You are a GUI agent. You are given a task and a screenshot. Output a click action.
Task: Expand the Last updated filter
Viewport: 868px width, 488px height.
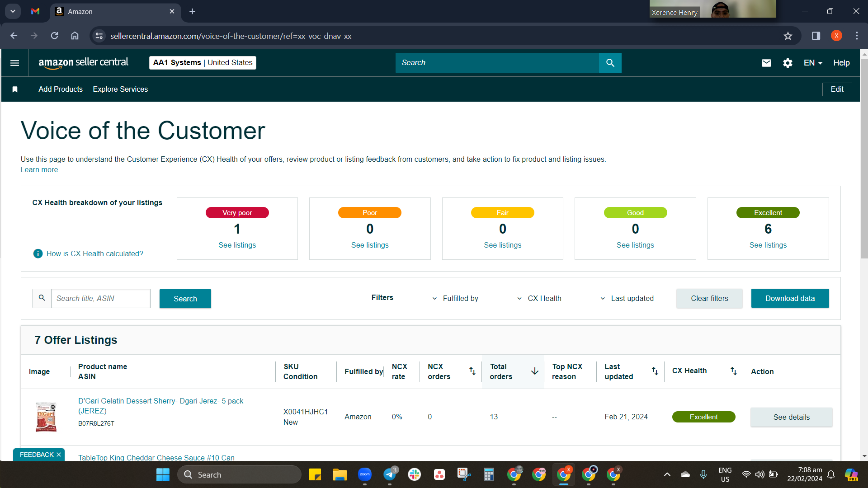[627, 298]
